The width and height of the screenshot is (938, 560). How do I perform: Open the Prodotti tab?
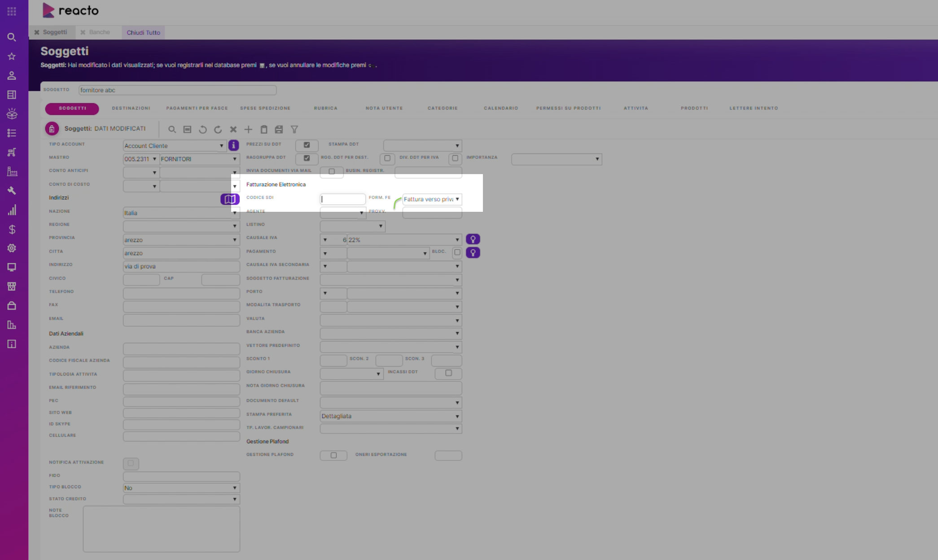click(x=694, y=108)
